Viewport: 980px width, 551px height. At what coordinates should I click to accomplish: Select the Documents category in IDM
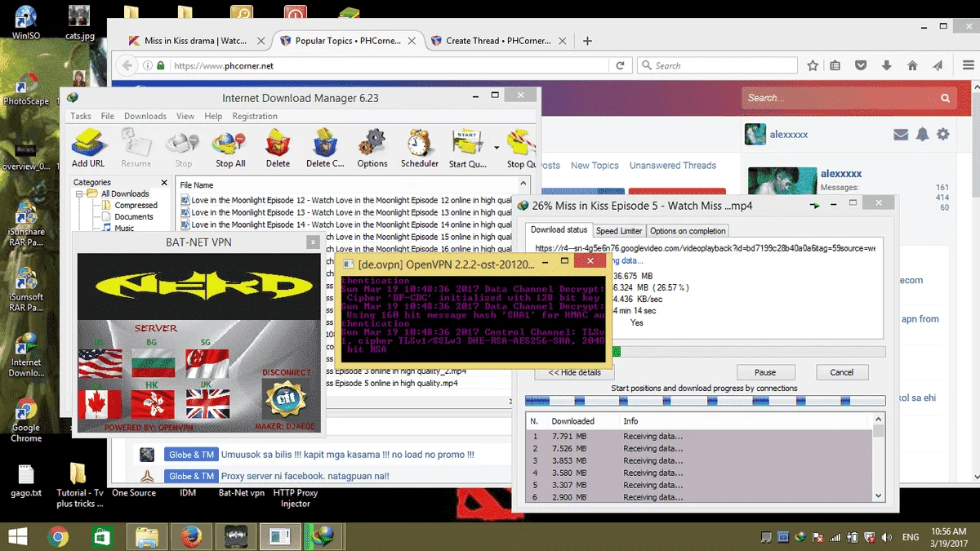pyautogui.click(x=134, y=216)
